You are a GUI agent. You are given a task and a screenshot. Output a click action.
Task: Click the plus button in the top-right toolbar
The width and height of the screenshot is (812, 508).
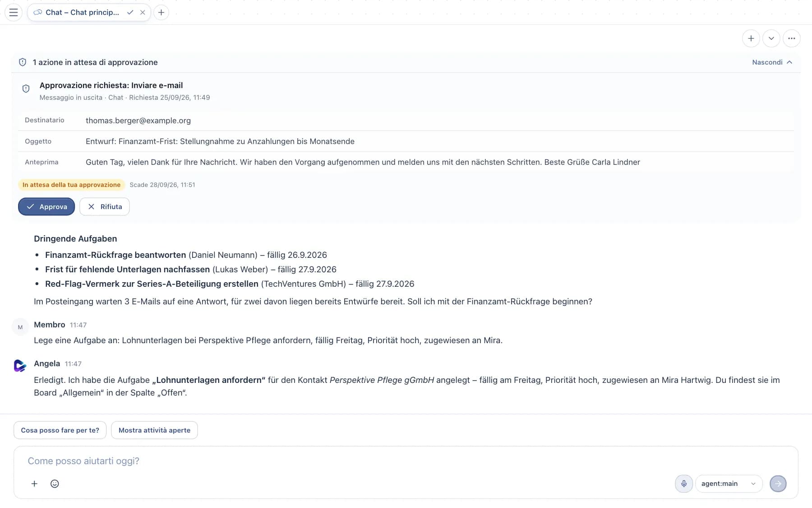click(751, 38)
